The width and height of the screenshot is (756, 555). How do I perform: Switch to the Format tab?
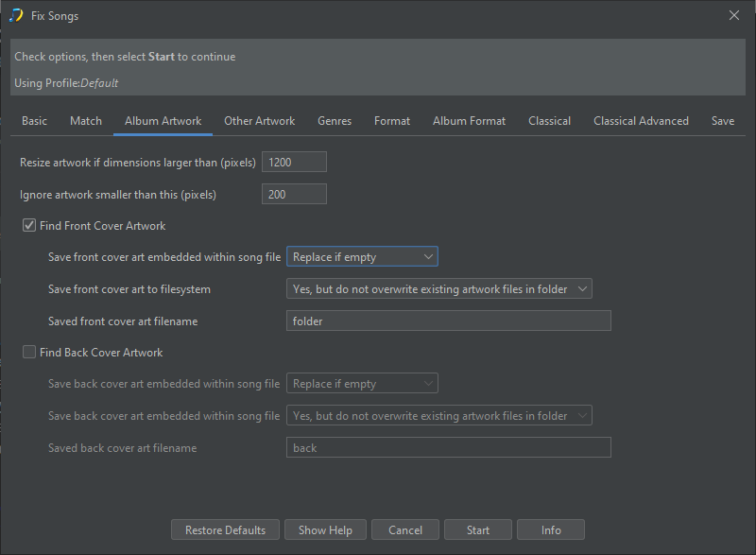click(x=392, y=121)
